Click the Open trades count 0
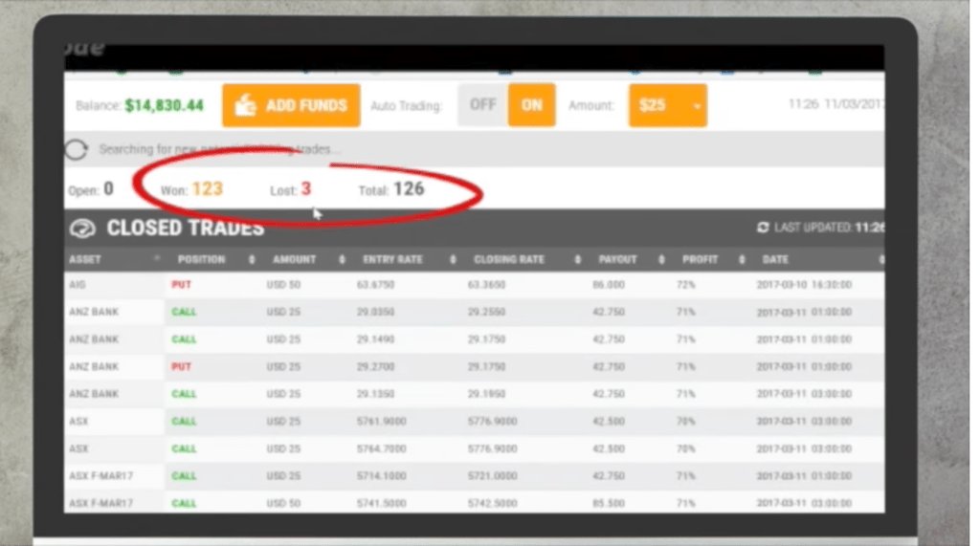The image size is (980, 546). pyautogui.click(x=109, y=188)
